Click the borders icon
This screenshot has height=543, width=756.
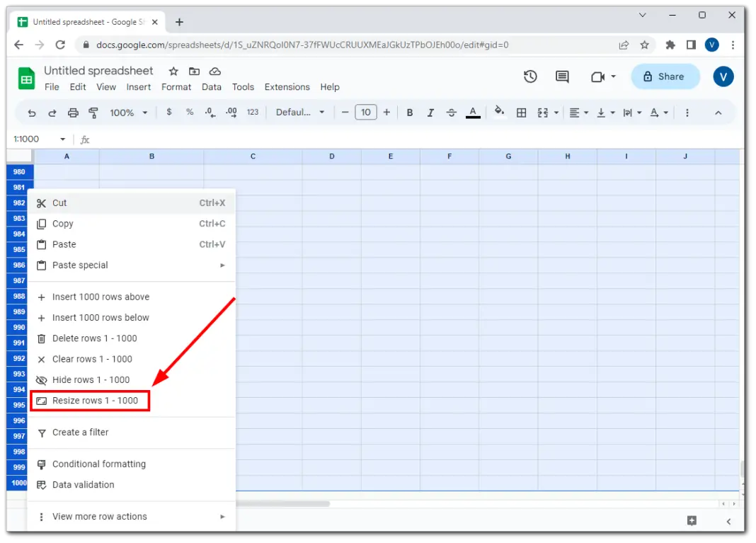[522, 112]
